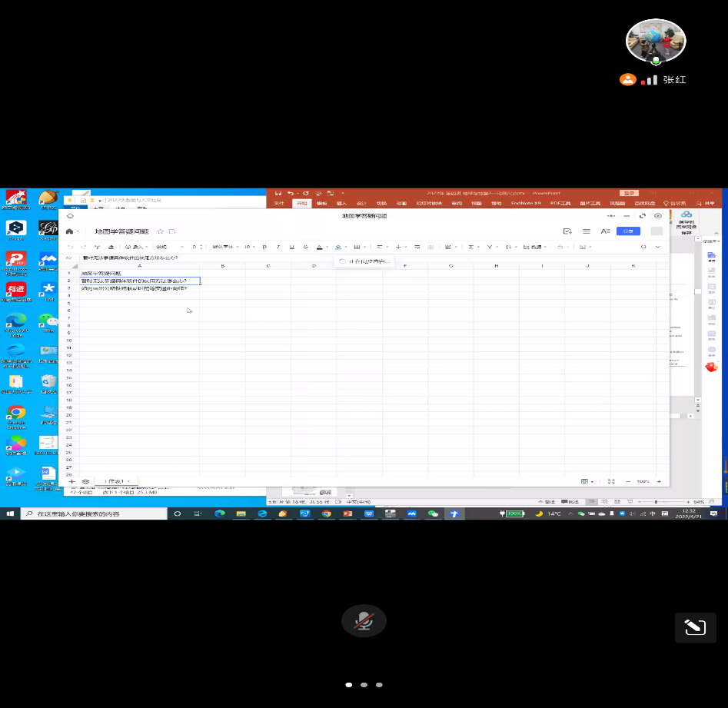
Task: Open the font size 10 dropdown
Action: point(249,247)
